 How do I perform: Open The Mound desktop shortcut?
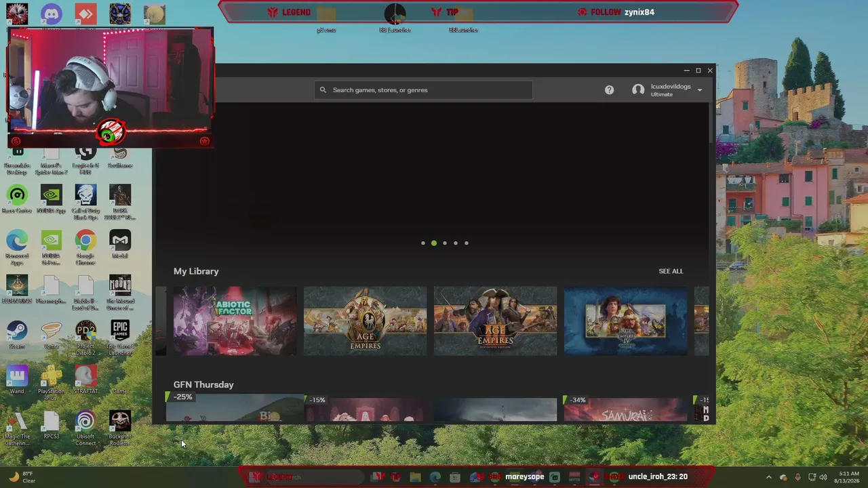coord(120,293)
